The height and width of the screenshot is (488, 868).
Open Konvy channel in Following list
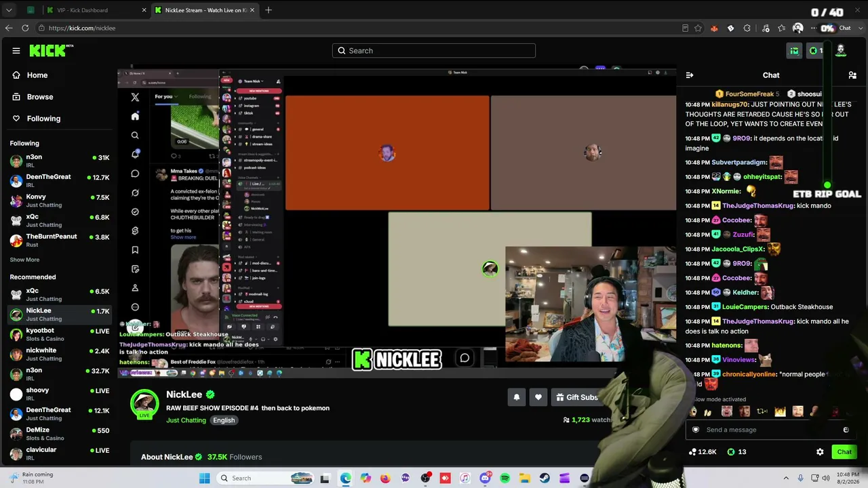(x=59, y=201)
